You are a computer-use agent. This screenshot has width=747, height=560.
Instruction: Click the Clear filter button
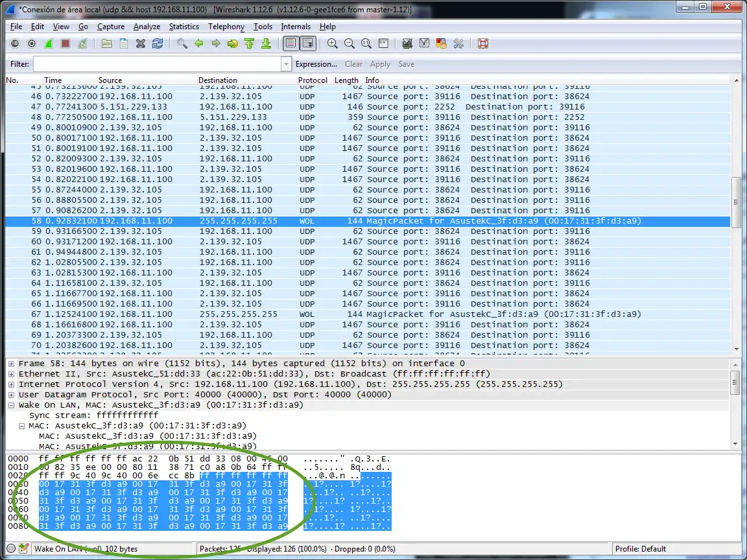[x=353, y=64]
